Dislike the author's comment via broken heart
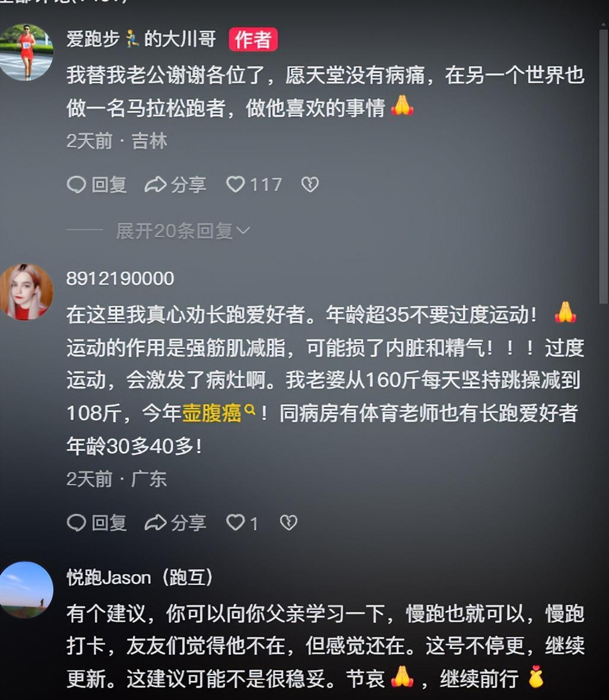 pos(310,184)
